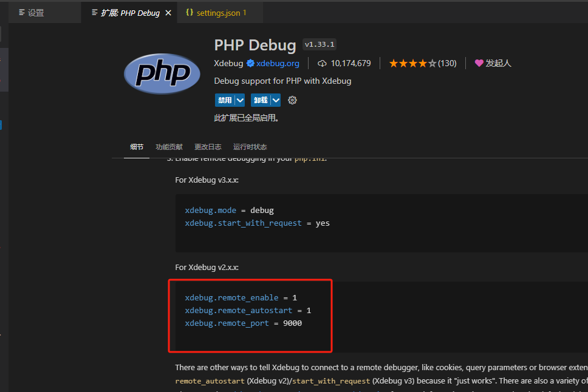Click the 禁用 disable button
Viewport: 588px width, 392px height.
[x=225, y=100]
